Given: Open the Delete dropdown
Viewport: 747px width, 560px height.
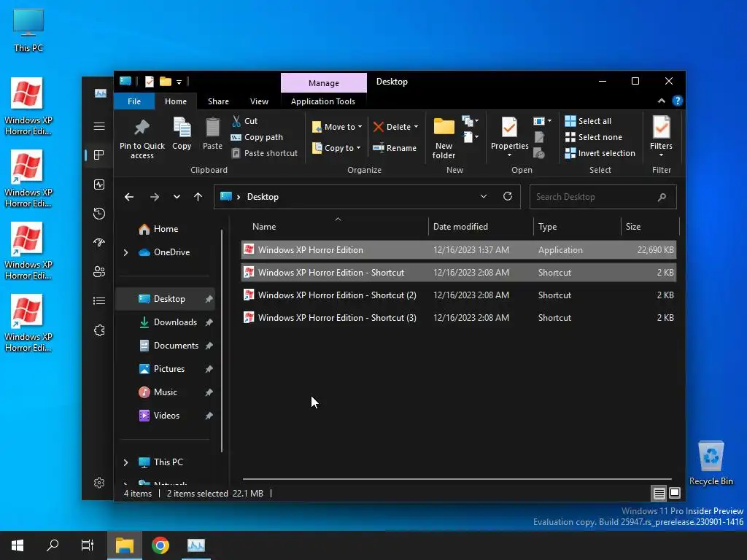Looking at the screenshot, I should [x=395, y=127].
